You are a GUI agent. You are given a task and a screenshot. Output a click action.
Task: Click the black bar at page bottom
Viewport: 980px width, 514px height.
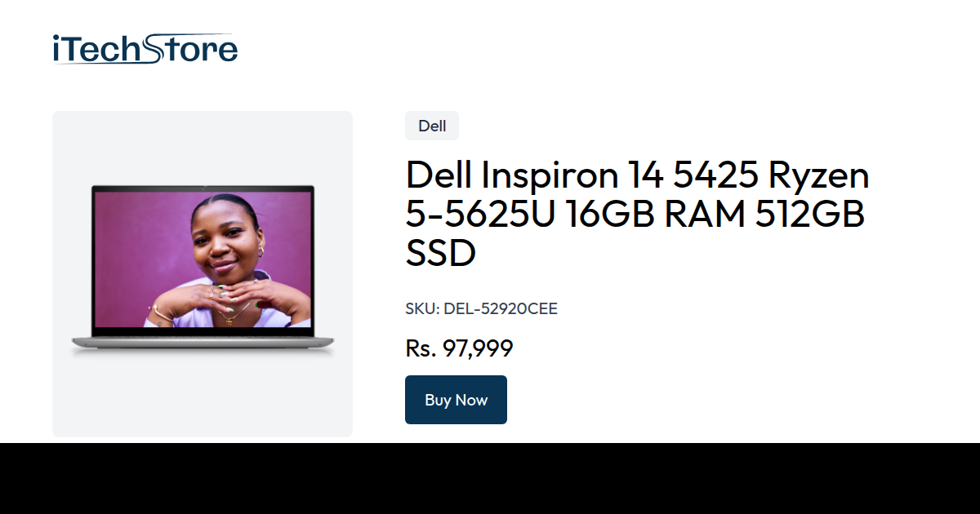click(490, 479)
